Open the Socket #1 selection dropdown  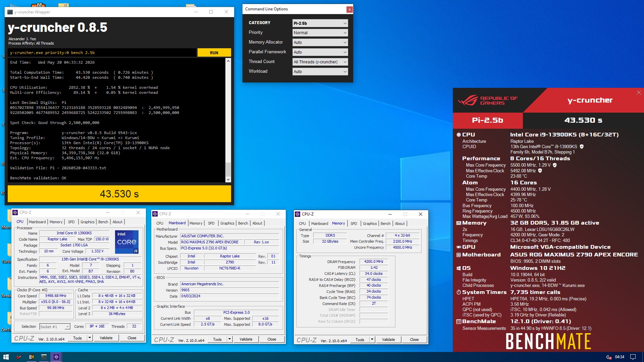[55, 326]
